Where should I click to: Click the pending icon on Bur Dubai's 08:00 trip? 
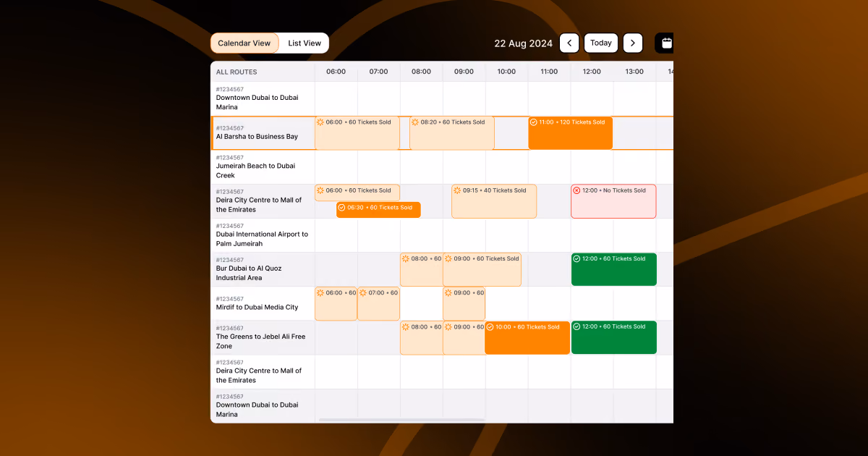click(x=406, y=258)
